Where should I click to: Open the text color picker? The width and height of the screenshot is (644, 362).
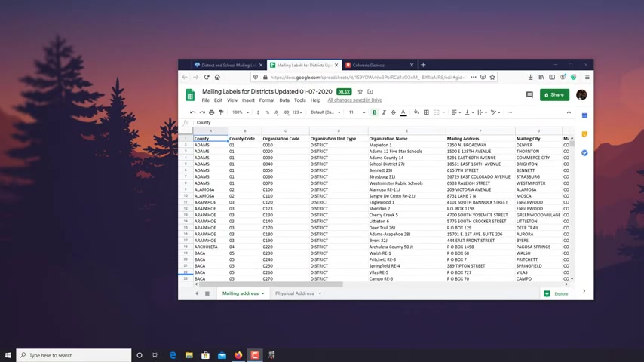tap(403, 112)
